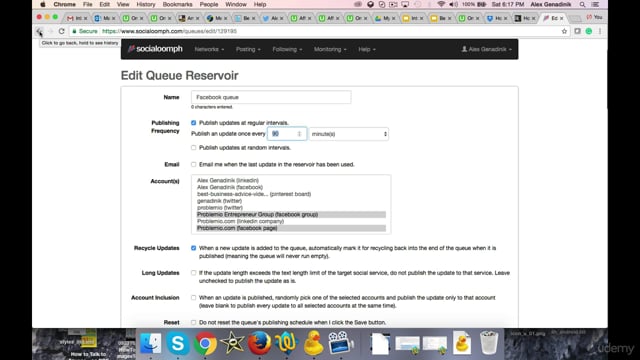Open Spotlight search magnifier in the menu bar

(582, 4)
